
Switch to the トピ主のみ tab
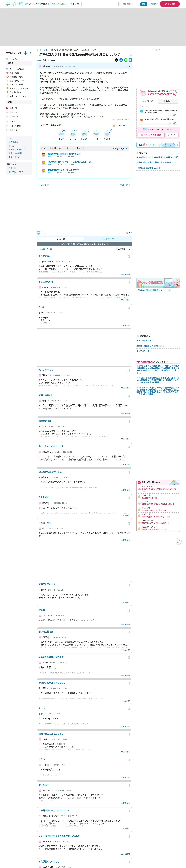(108, 239)
